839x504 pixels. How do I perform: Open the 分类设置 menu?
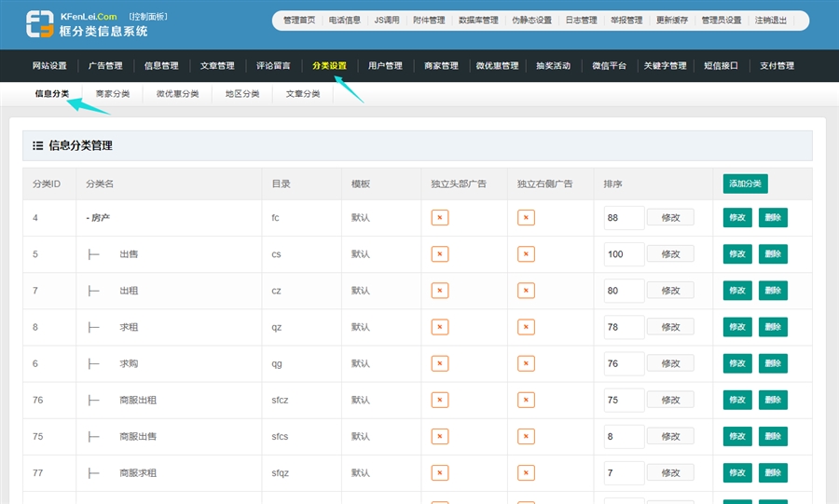[x=329, y=66]
